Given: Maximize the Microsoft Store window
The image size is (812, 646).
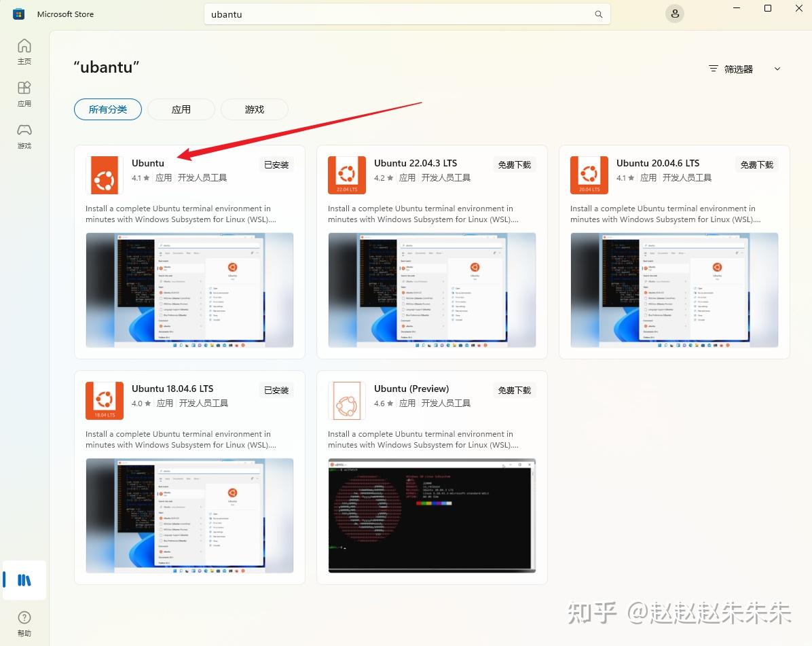Looking at the screenshot, I should (768, 8).
